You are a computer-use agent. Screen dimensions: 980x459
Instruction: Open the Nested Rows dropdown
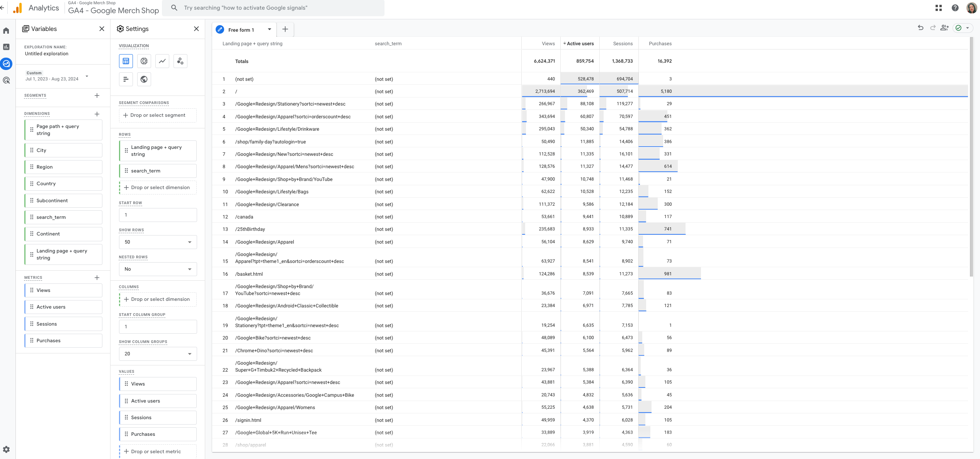(x=158, y=269)
